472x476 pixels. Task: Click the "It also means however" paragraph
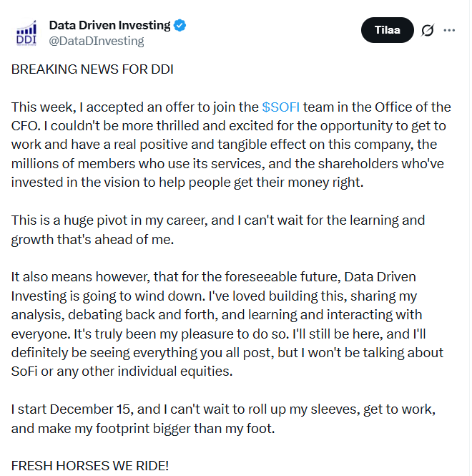click(x=227, y=324)
